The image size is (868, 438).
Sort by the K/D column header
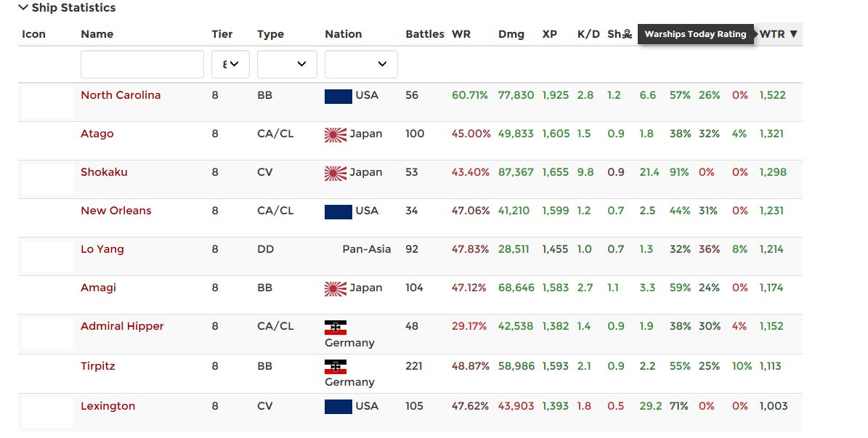click(x=588, y=34)
